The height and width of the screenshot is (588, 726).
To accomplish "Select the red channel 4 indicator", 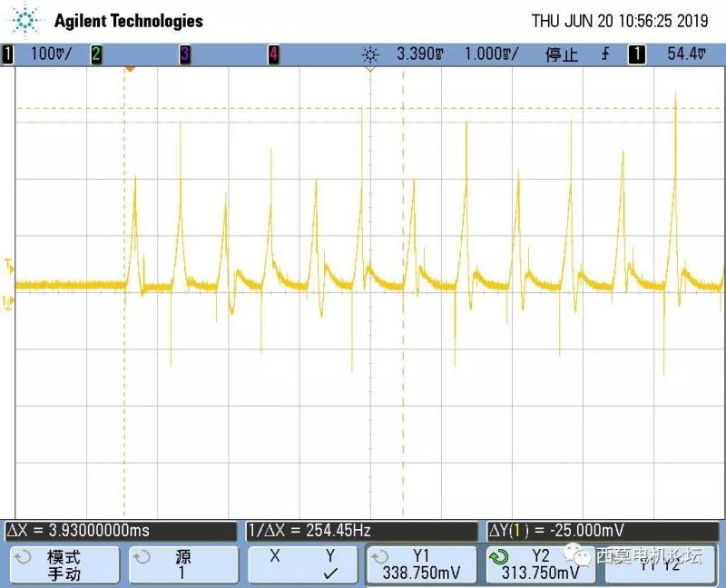I will [273, 54].
